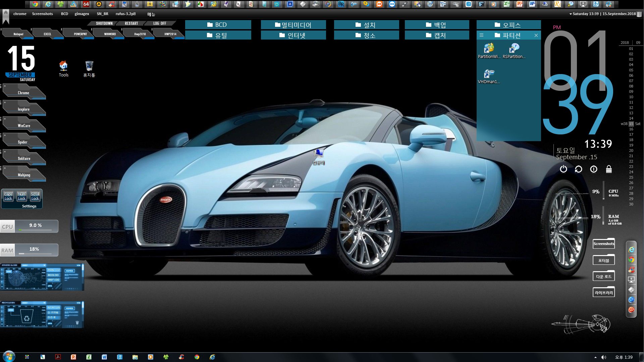Open the date dropdown arrow beside Saturday 13:39
This screenshot has height=362, width=644.
[571, 14]
